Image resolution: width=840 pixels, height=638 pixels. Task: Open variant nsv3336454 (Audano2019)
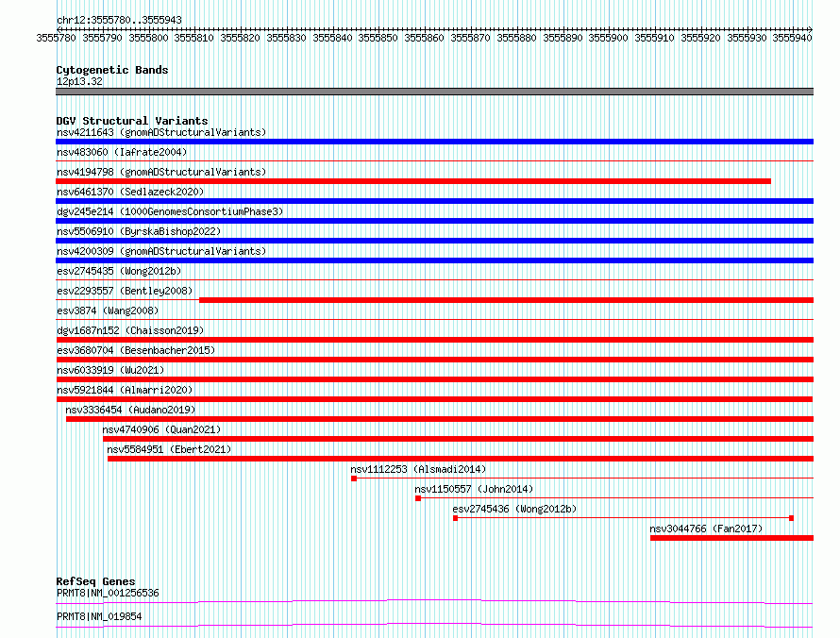(x=130, y=410)
